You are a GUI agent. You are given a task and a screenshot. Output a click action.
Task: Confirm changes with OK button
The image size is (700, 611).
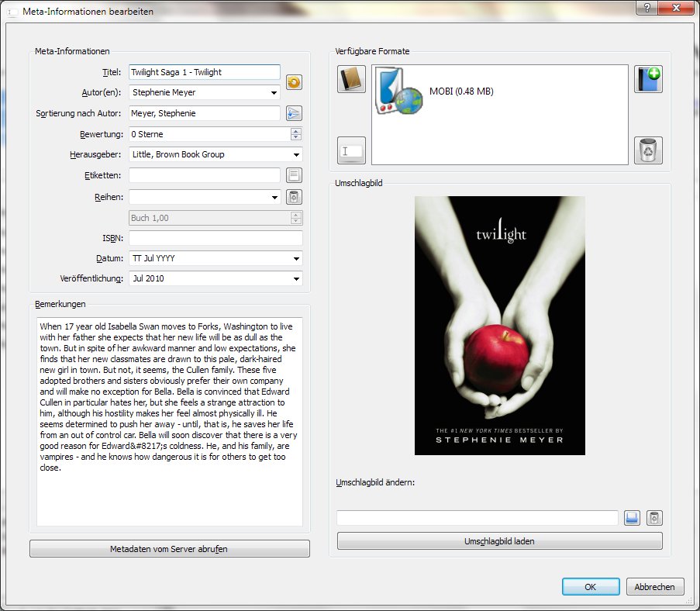(x=591, y=587)
